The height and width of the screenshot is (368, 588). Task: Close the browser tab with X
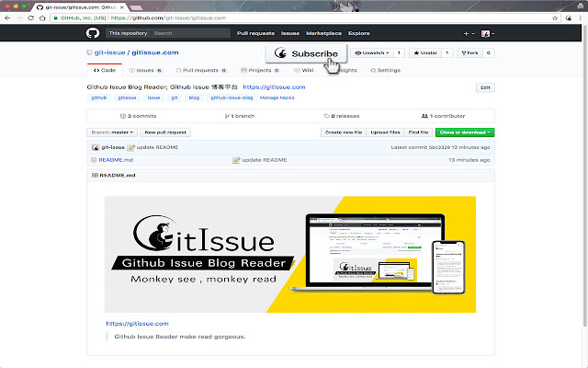[x=122, y=7]
